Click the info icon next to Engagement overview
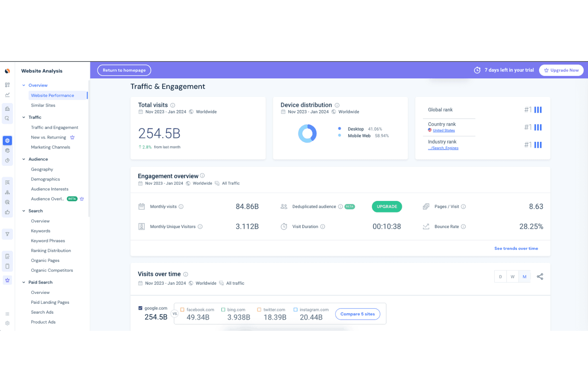This screenshot has height=392, width=588. 202,176
